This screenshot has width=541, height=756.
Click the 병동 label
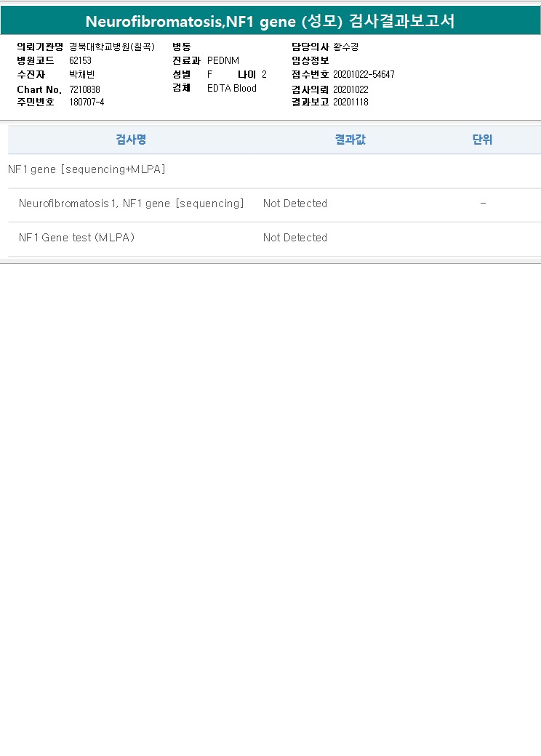coord(182,47)
